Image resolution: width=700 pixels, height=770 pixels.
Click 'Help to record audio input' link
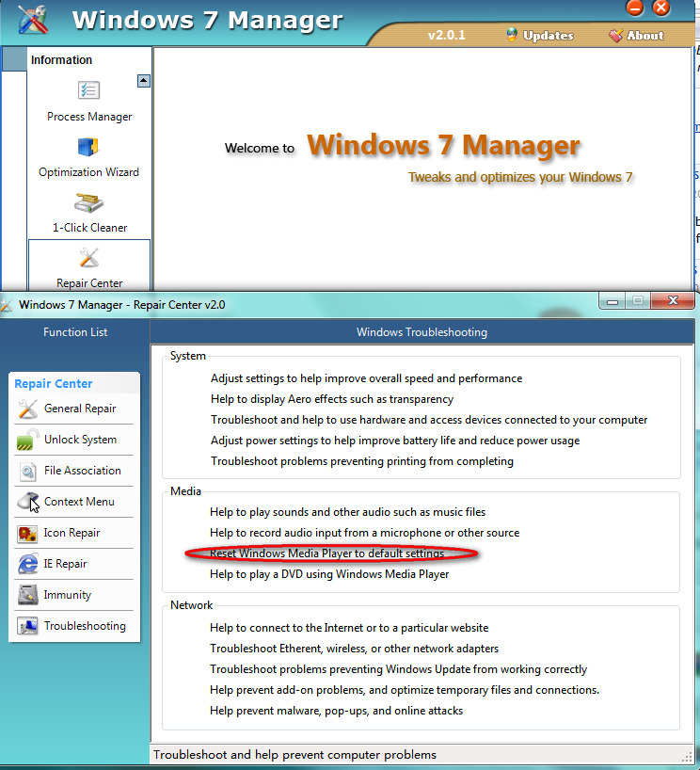[364, 533]
